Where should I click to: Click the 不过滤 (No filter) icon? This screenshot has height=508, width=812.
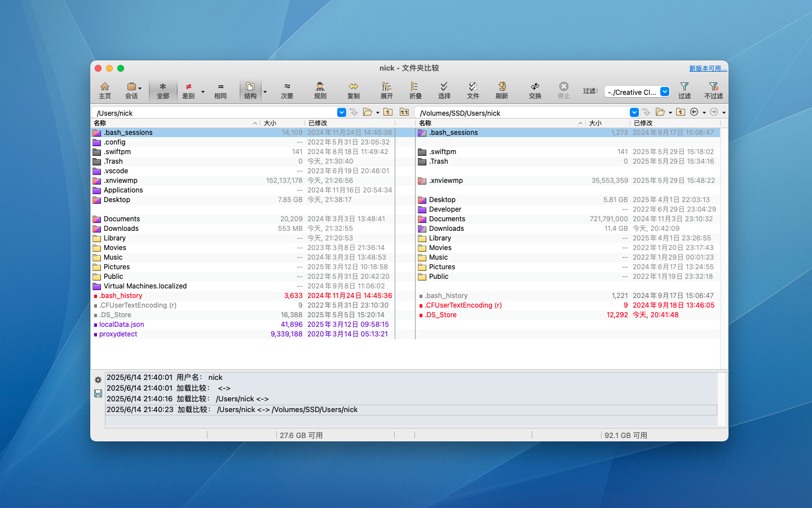(x=713, y=90)
